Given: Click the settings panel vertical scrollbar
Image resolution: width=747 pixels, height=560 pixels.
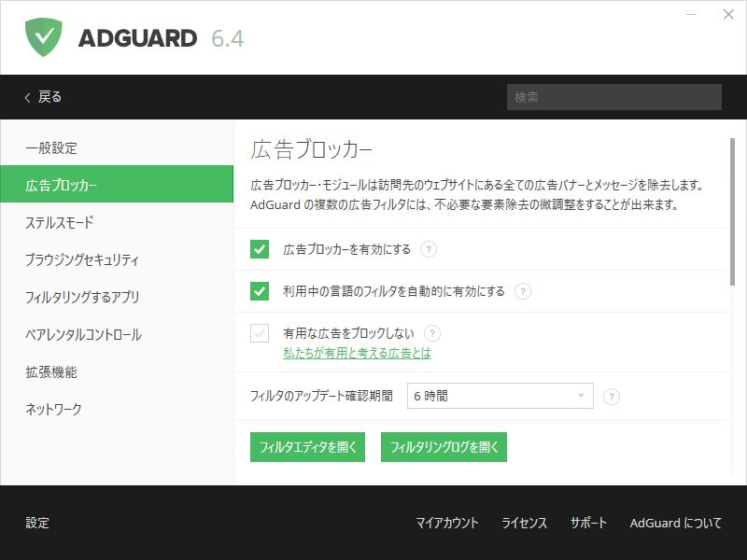Looking at the screenshot, I should point(732,212).
